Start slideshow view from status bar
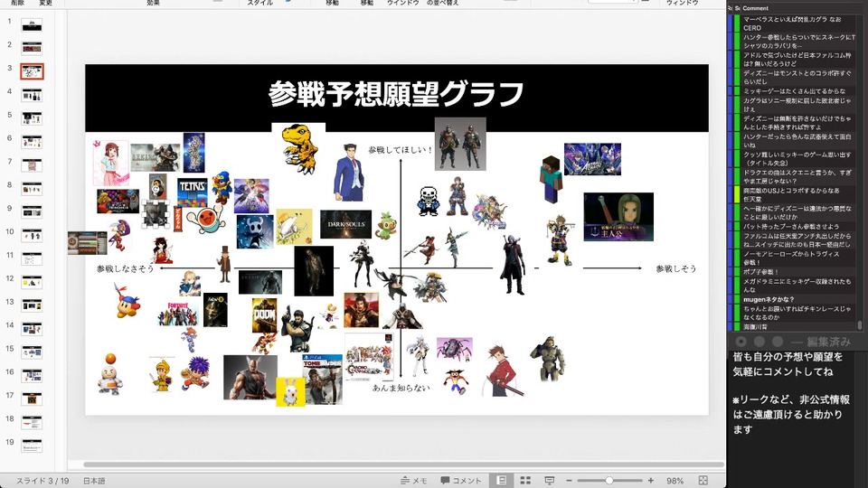Image resolution: width=868 pixels, height=488 pixels. click(x=549, y=481)
